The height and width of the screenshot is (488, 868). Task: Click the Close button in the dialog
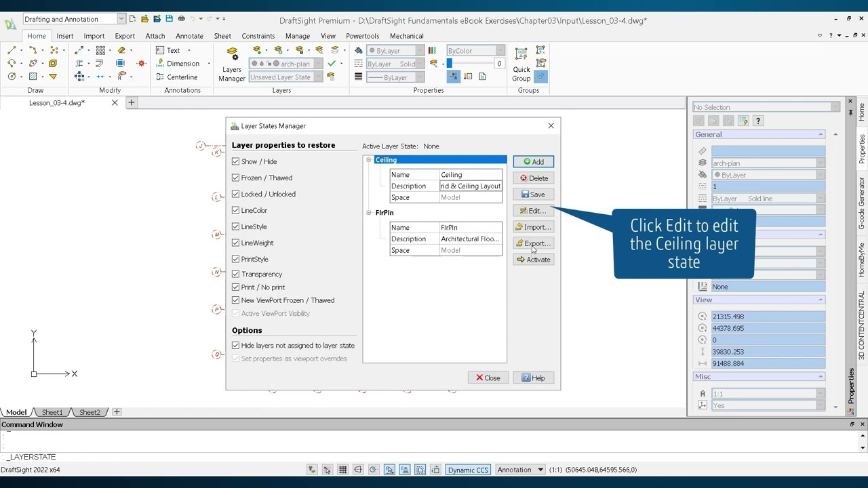[488, 378]
